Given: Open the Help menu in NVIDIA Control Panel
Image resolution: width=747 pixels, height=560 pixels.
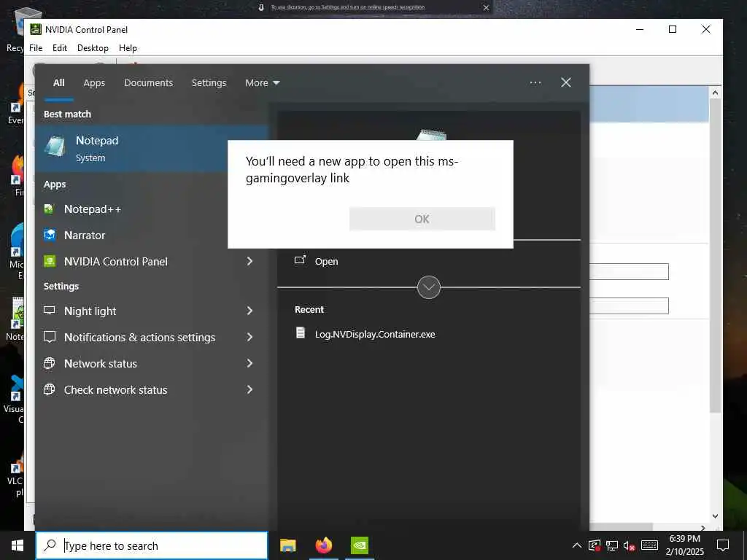Looking at the screenshot, I should [x=128, y=48].
